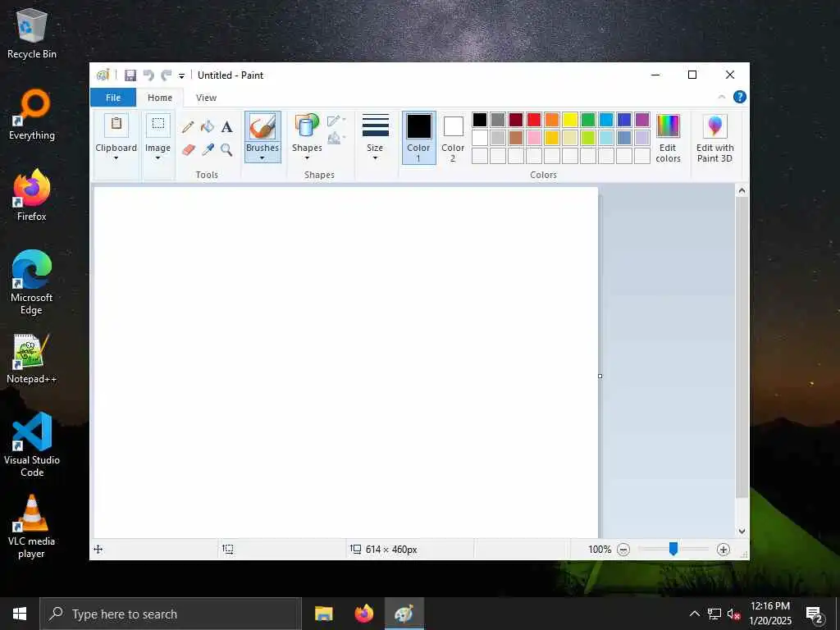The height and width of the screenshot is (630, 840).
Task: Click the Paste clipboard icon
Action: point(116,125)
